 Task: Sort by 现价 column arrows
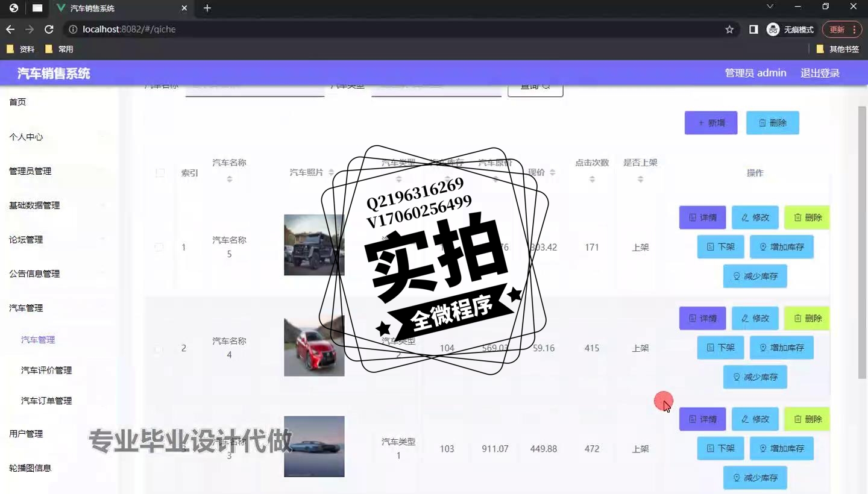click(x=552, y=173)
